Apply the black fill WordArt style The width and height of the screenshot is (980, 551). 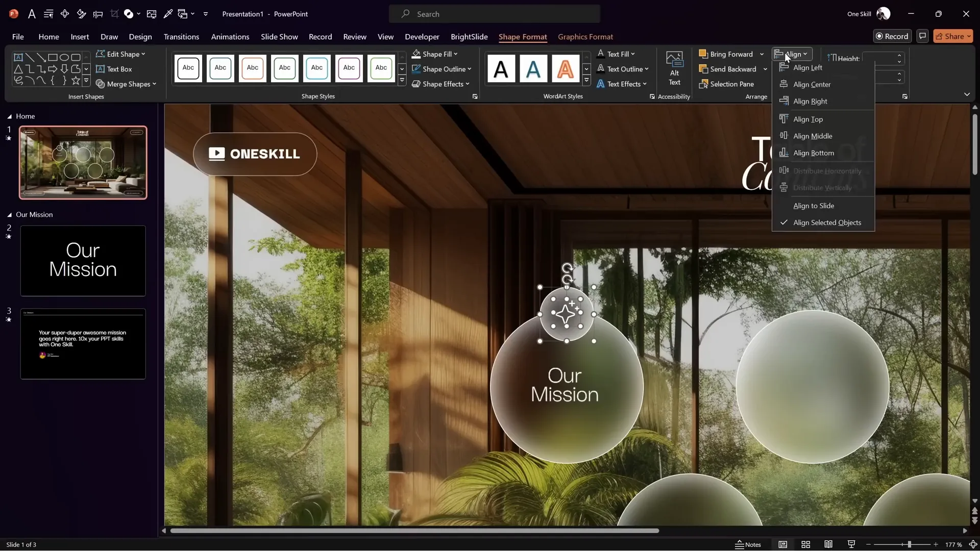501,68
